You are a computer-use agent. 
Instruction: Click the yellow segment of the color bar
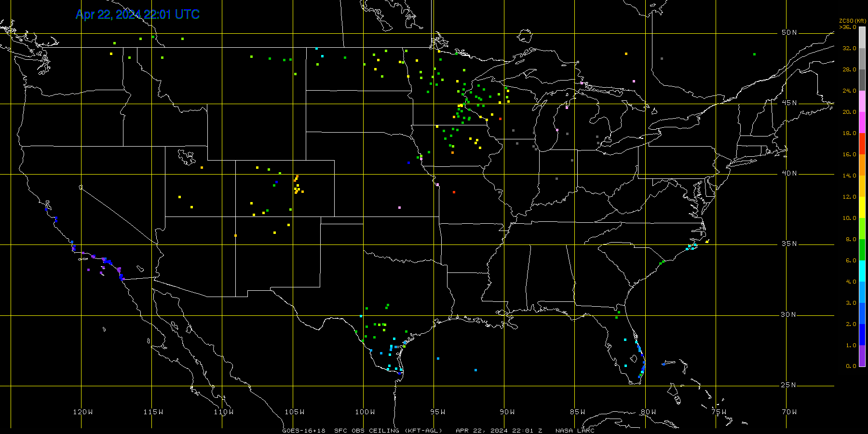(862, 207)
